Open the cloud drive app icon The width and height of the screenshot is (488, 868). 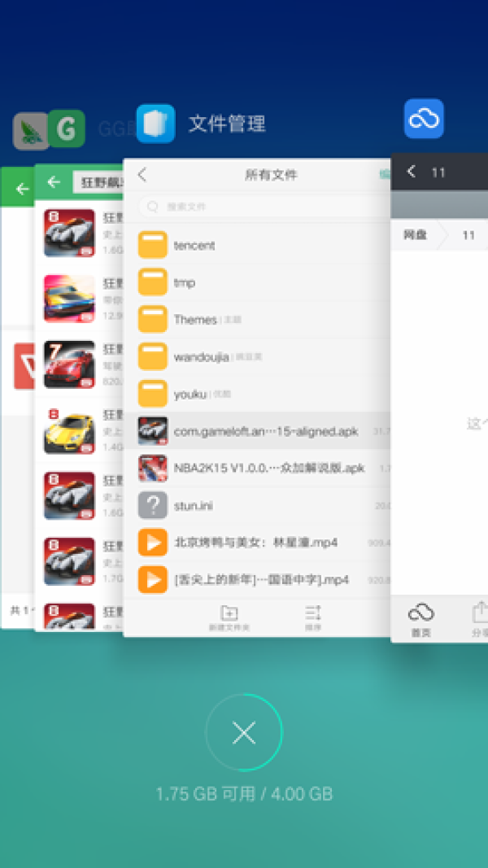pos(424,119)
